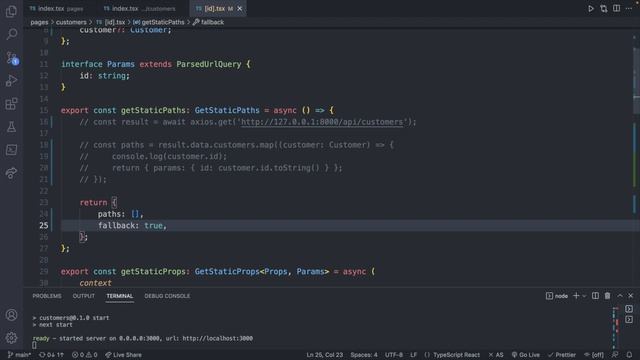Toggle the (off) status bar item
The image size is (640, 360).
tap(594, 355)
